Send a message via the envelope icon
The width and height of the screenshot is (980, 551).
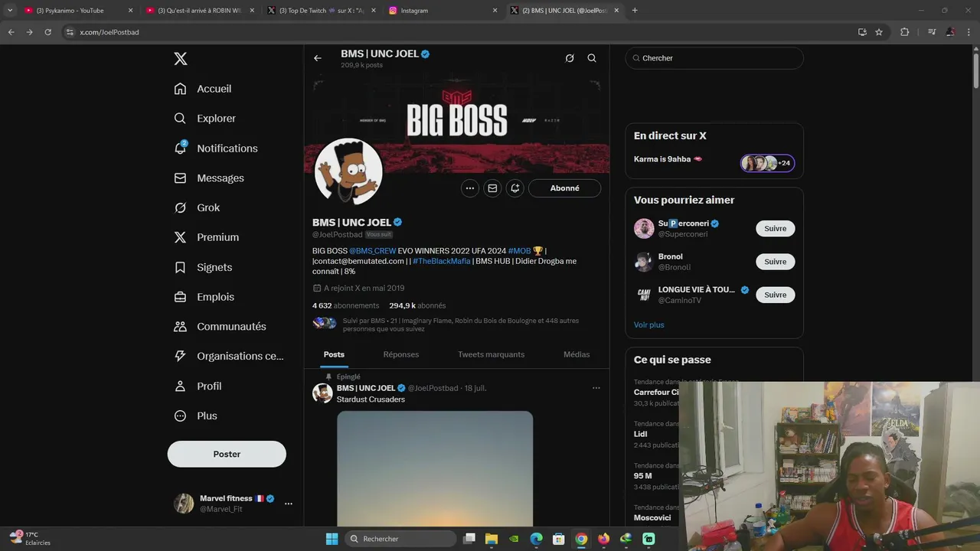tap(492, 188)
